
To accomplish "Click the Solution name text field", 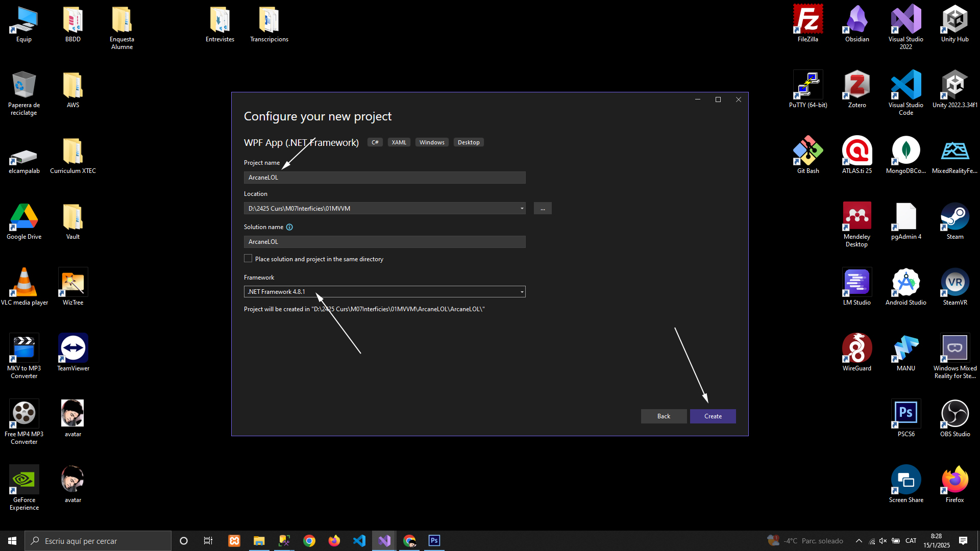I will [384, 242].
